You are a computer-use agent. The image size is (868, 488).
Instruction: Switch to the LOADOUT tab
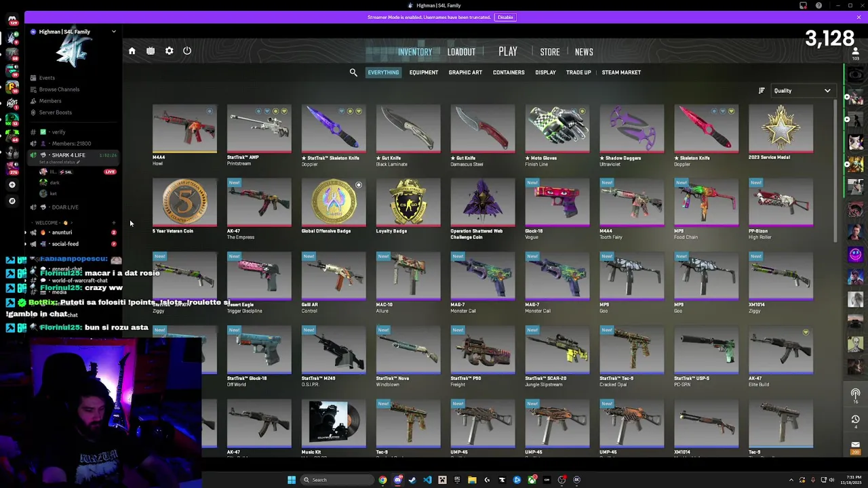point(461,52)
